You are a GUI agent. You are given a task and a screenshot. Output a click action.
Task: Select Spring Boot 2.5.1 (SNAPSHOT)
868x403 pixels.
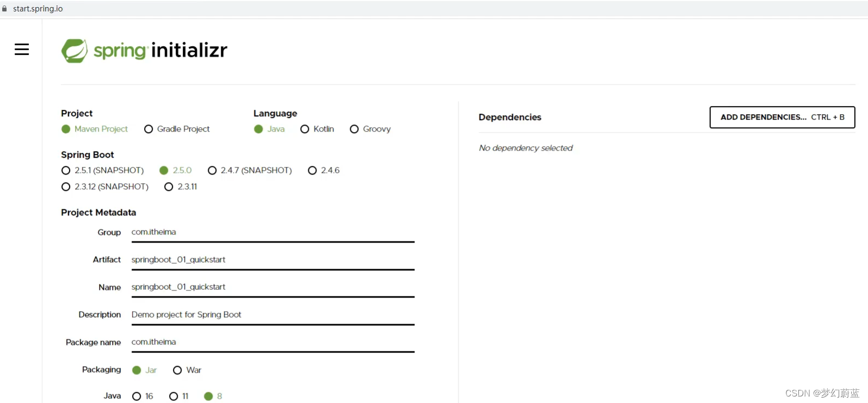click(x=103, y=170)
